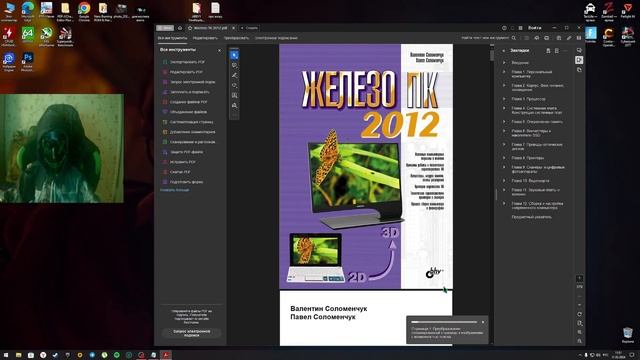This screenshot has width=640, height=360.
Task: Rotate page using rotate icon at bottom right
Action: click(x=580, y=314)
